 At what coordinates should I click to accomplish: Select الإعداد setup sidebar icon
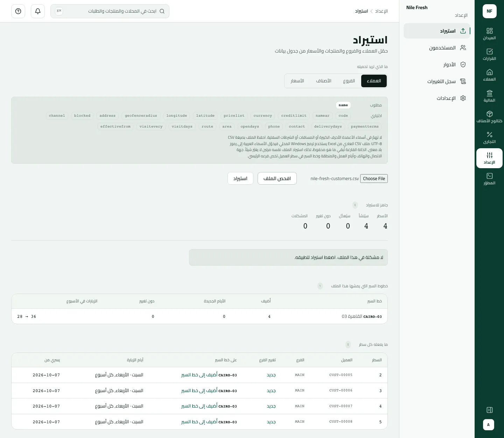click(489, 158)
